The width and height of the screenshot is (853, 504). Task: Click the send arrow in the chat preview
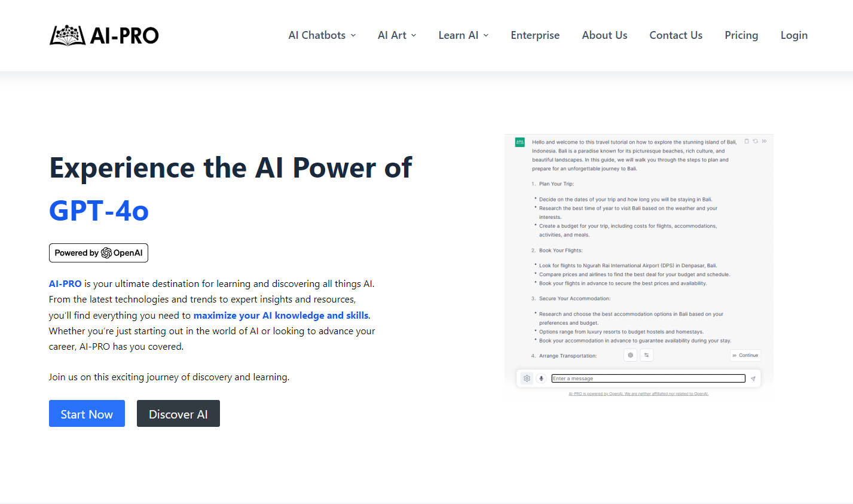(753, 378)
